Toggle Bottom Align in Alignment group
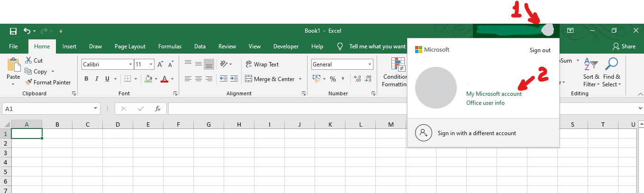The width and height of the screenshot is (644, 193). coord(209,64)
